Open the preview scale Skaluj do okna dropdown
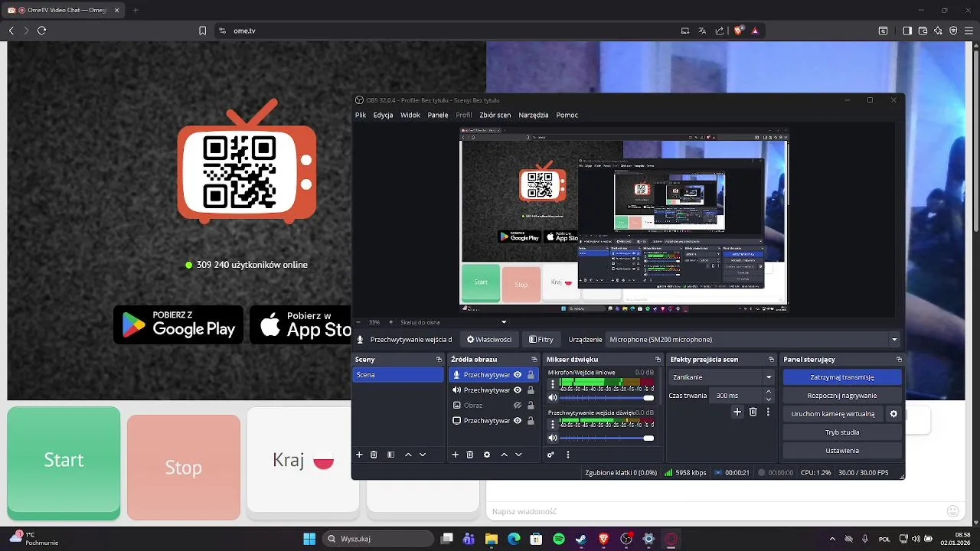Viewport: 980px width, 551px height. tap(454, 322)
